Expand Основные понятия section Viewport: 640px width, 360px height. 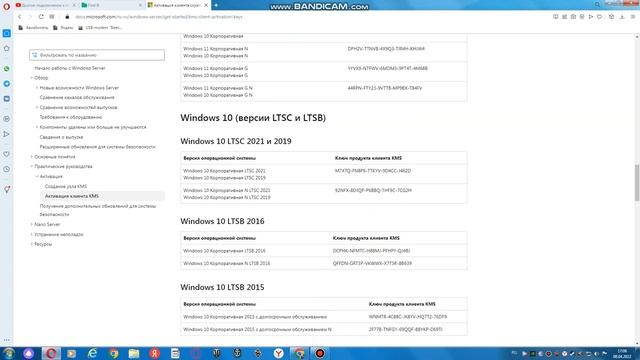point(32,157)
